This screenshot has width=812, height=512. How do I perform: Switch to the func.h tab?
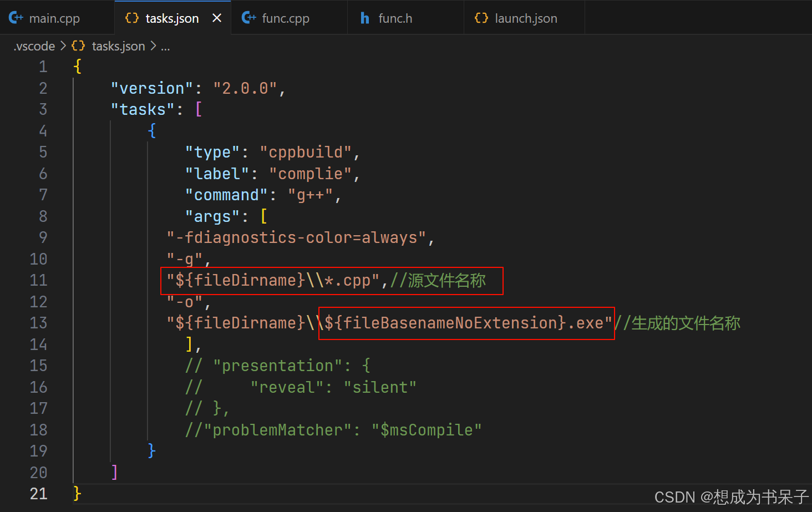click(395, 17)
